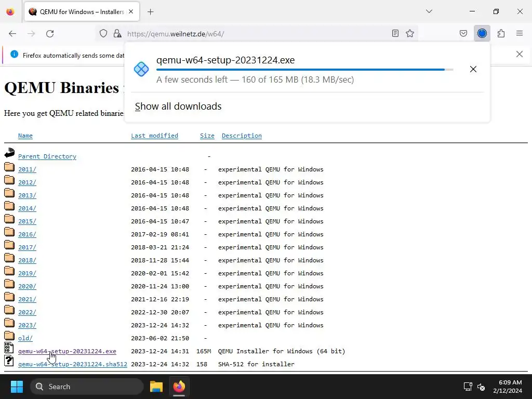Viewport: 532px width, 399px height.
Task: Select the QEMU for Windows – Installers tab
Action: [x=82, y=12]
